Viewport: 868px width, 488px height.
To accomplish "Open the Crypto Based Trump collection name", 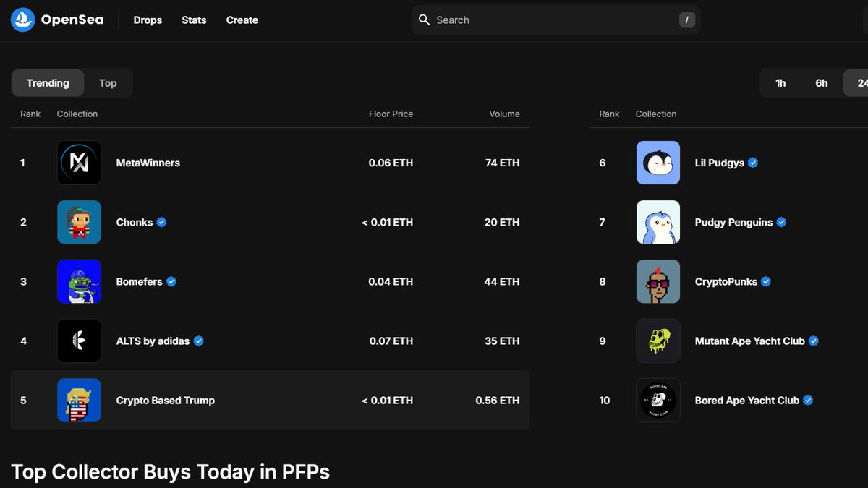I will coord(166,400).
